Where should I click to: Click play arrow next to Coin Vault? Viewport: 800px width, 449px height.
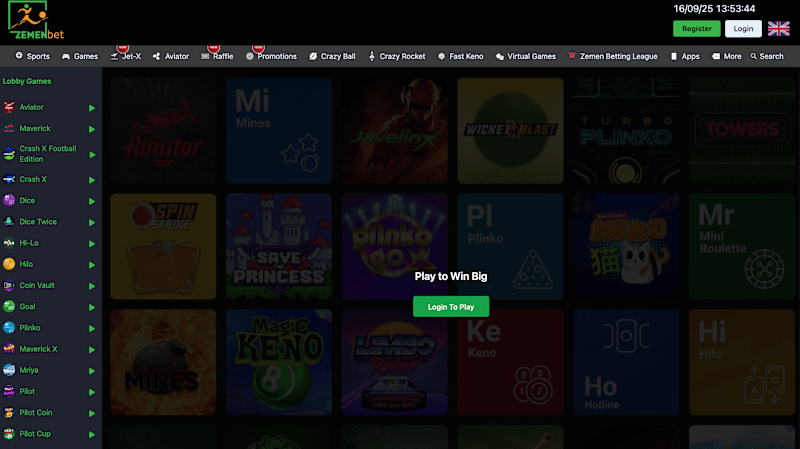pos(92,286)
